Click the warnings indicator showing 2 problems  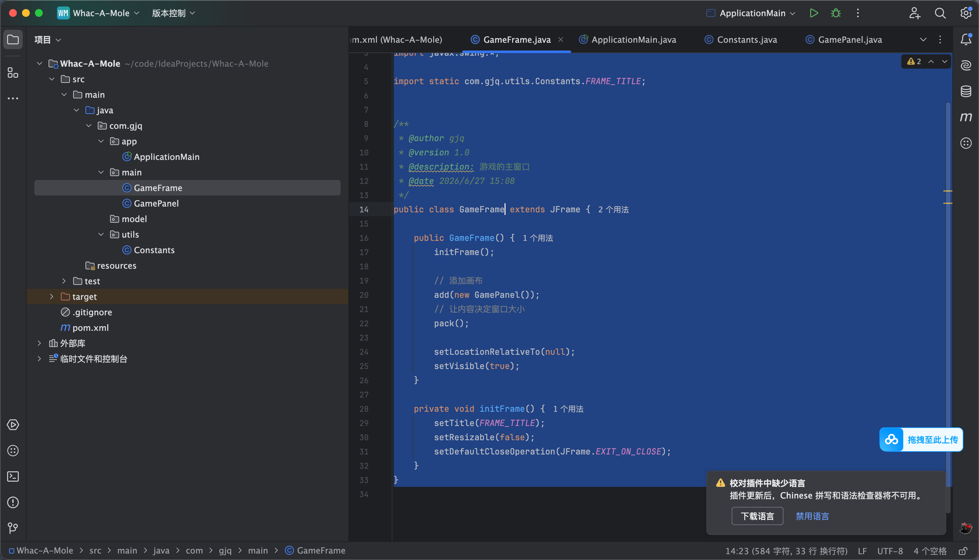914,62
